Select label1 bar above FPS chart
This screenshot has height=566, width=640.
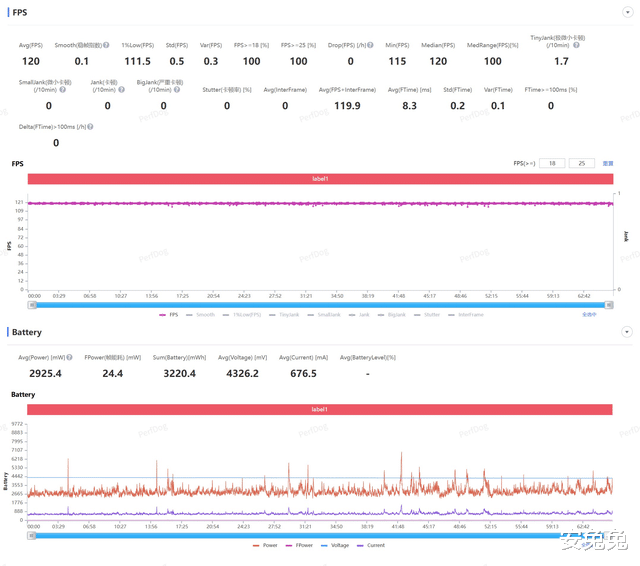[x=320, y=179]
